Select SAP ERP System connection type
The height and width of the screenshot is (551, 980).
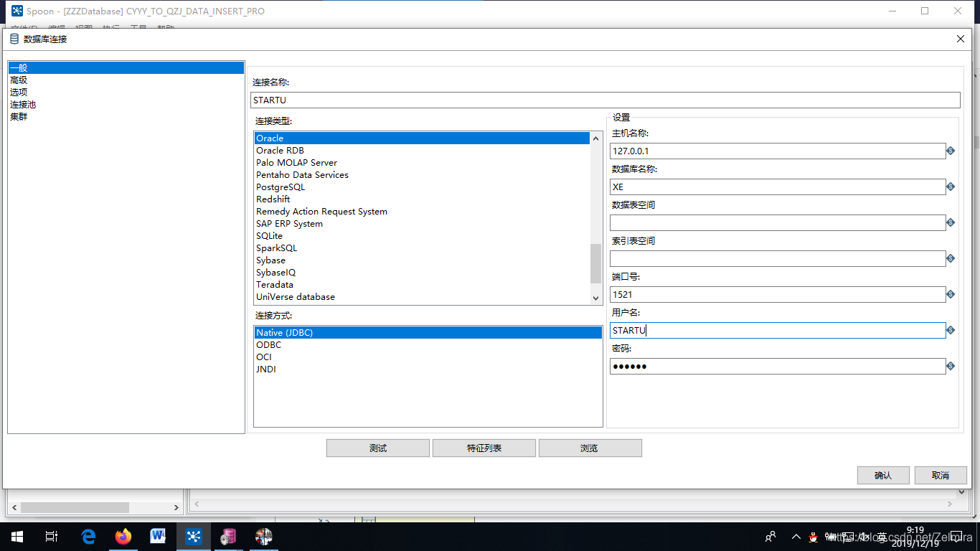[x=422, y=224]
